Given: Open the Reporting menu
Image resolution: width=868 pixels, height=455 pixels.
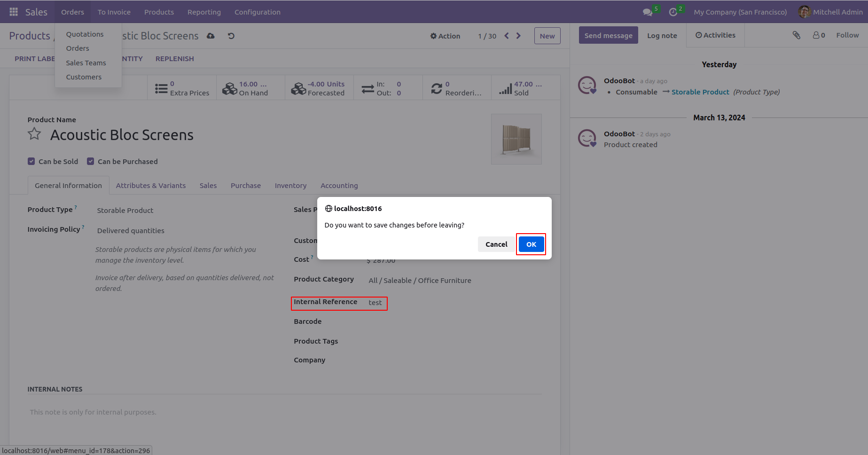Looking at the screenshot, I should point(204,12).
